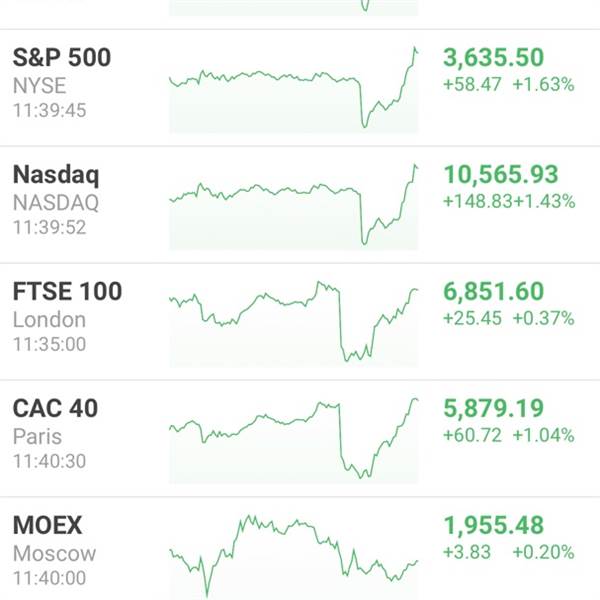The width and height of the screenshot is (600, 600).
Task: Select the FTSE 100 price 6,851.60
Action: [x=493, y=292]
